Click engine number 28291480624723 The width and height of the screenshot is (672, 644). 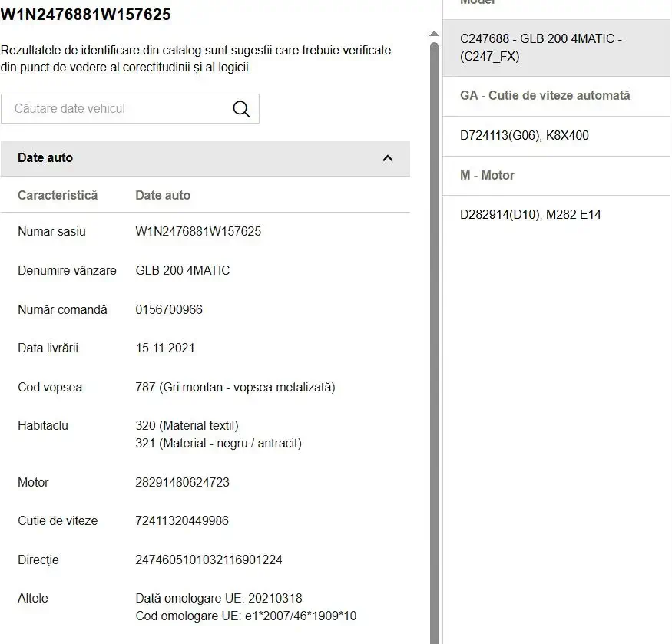point(183,483)
